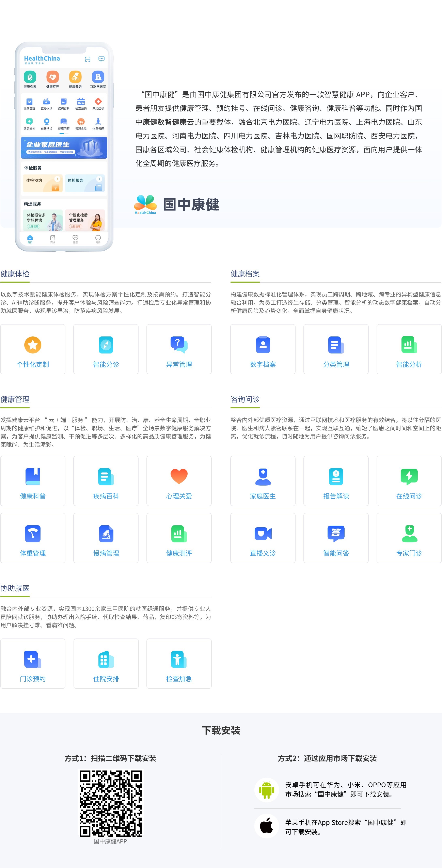Screen dimensions: 442x868
Task: Tap the scan icon in phone header
Action: click(88, 59)
